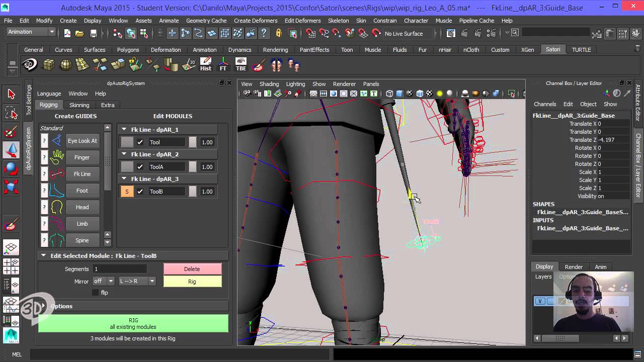Click the yellow Rig button
This screenshot has height=362, width=644.
192,282
